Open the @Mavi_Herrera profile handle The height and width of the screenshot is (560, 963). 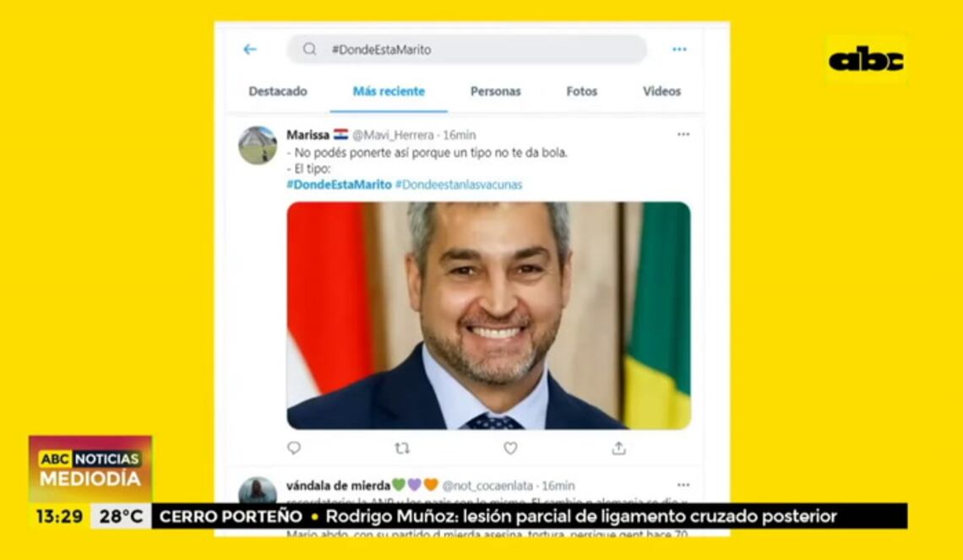pyautogui.click(x=393, y=135)
